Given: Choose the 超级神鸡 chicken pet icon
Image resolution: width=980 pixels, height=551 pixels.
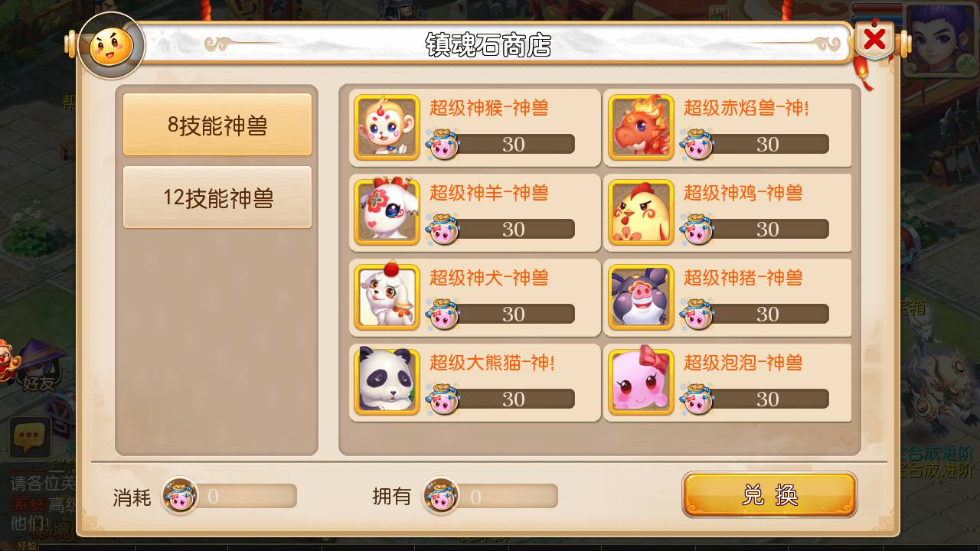Looking at the screenshot, I should pyautogui.click(x=642, y=212).
